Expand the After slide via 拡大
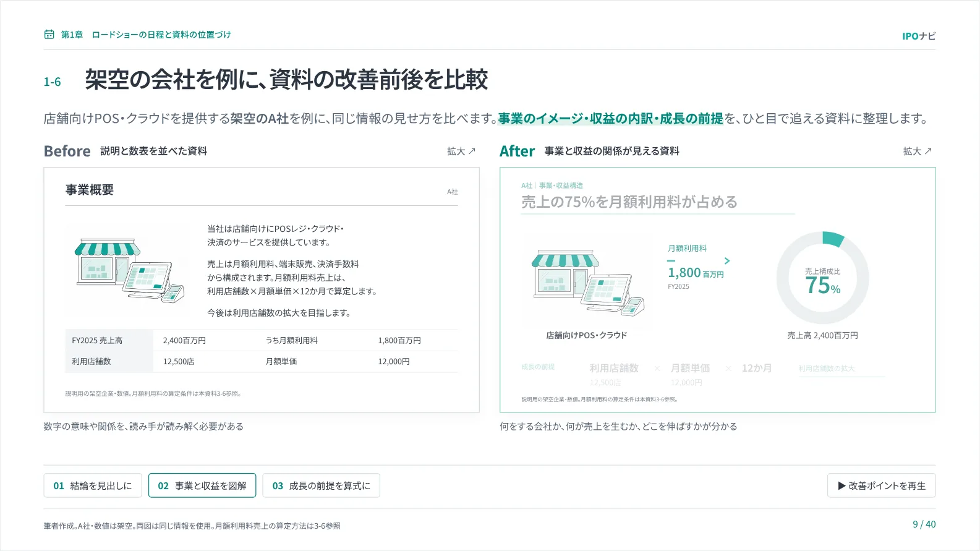This screenshot has width=980, height=551. pos(918,152)
